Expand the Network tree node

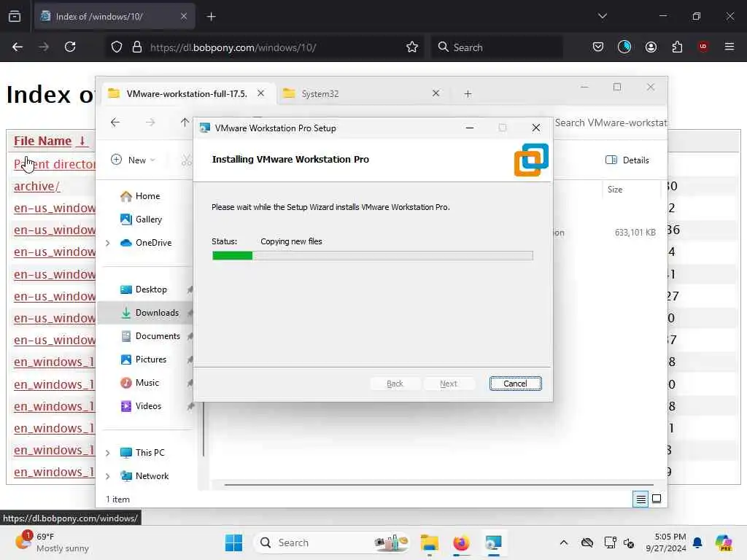click(108, 476)
